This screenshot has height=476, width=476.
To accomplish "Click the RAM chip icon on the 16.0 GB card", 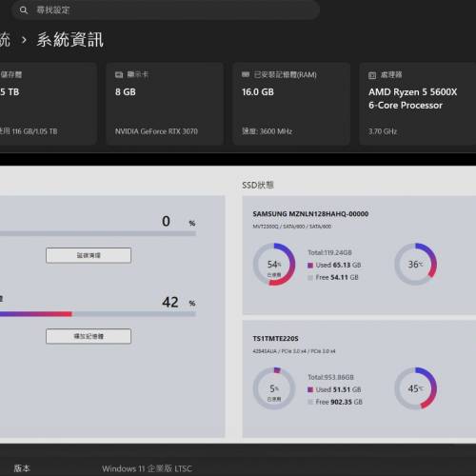I will [246, 74].
